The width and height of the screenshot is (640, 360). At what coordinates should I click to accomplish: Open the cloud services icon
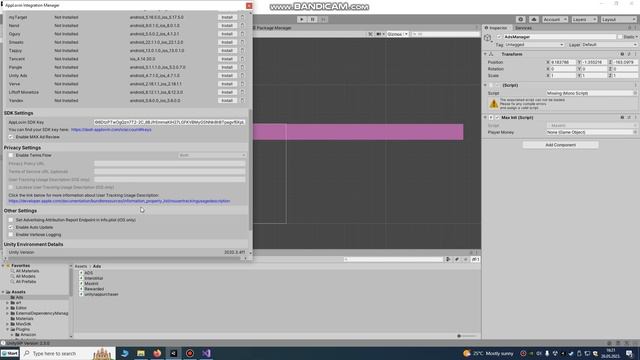(x=534, y=19)
